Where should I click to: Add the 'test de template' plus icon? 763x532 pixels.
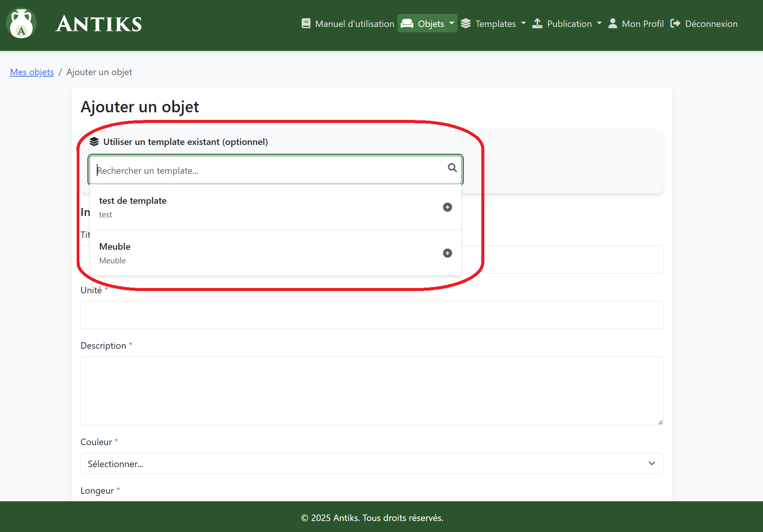448,207
